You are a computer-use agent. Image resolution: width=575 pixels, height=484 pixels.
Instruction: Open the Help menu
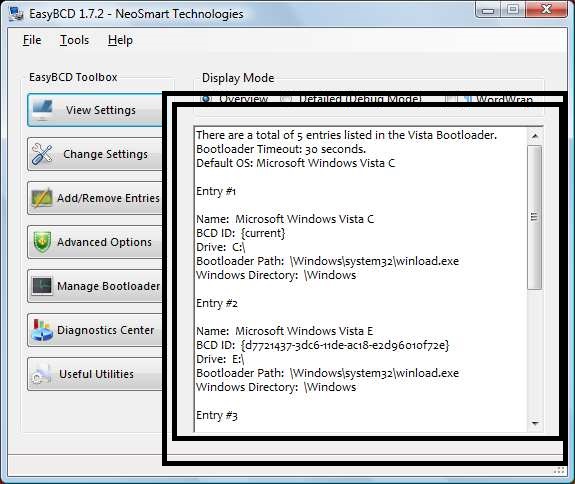pyautogui.click(x=120, y=40)
